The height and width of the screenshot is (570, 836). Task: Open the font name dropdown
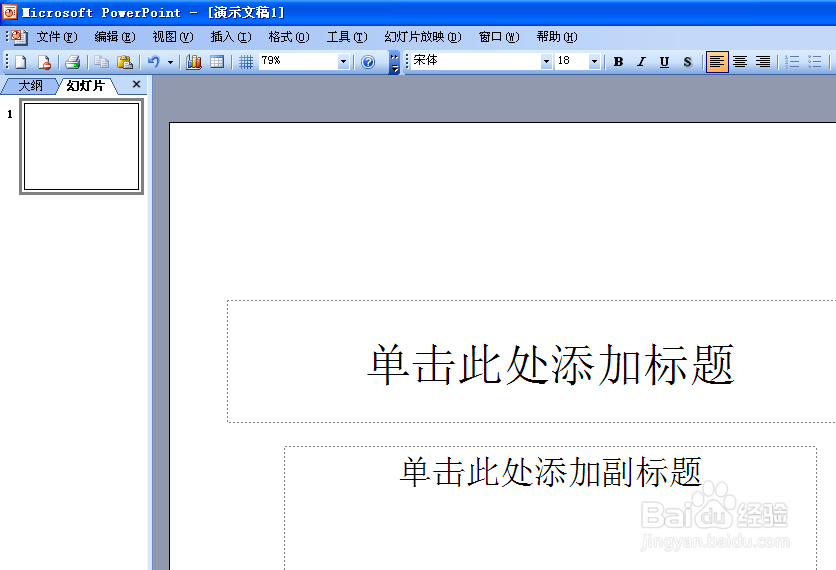546,62
